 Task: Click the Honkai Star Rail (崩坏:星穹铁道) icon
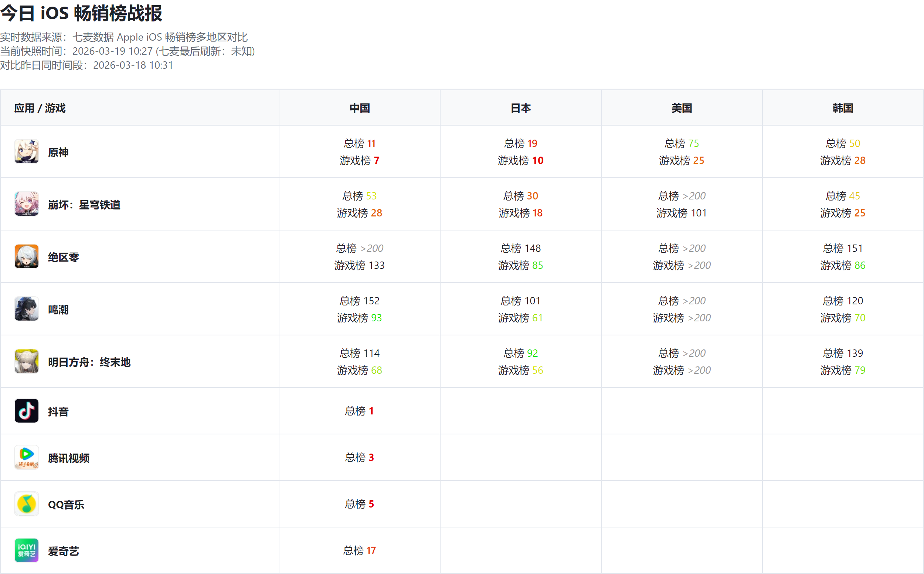27,204
